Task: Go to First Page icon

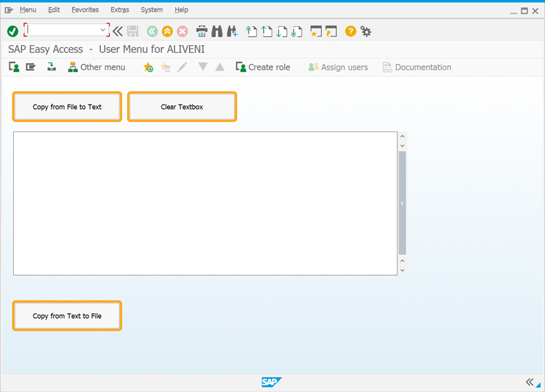Action: (x=251, y=31)
